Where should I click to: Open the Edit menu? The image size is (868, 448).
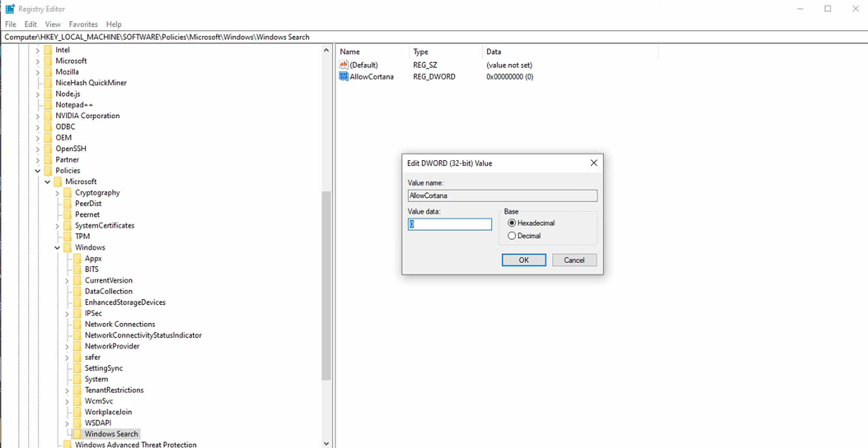[x=30, y=24]
